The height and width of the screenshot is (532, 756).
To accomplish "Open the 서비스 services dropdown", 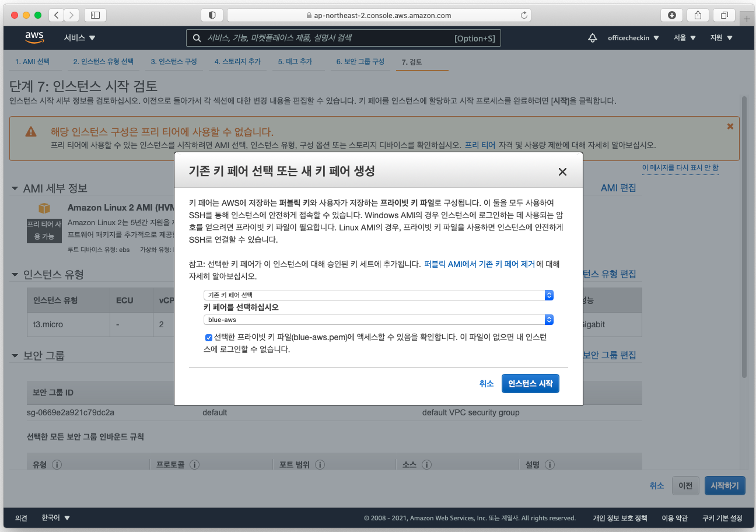I will click(80, 38).
